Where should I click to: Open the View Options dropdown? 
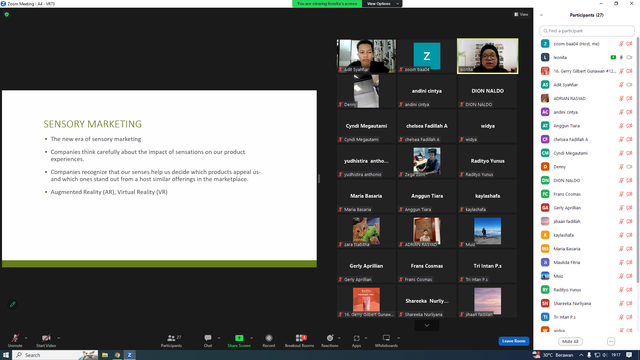click(x=382, y=4)
